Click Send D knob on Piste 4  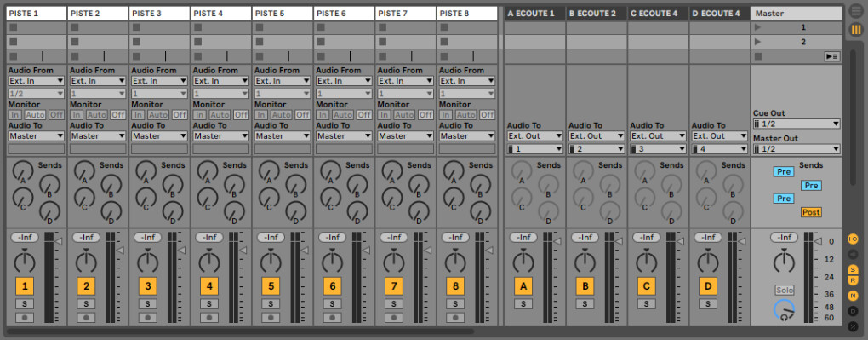click(234, 211)
